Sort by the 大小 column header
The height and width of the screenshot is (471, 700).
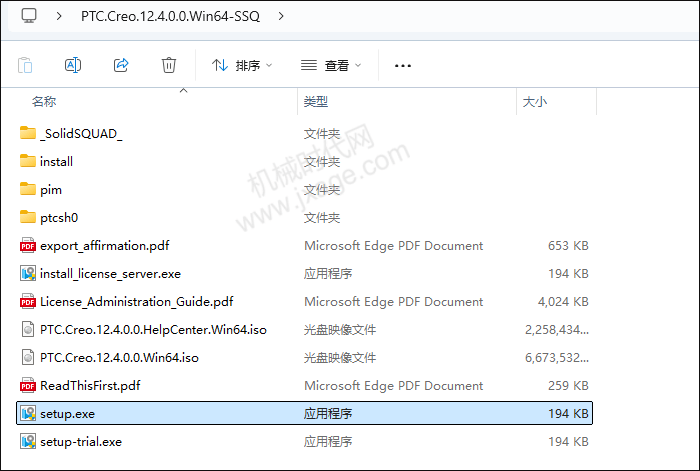click(534, 101)
